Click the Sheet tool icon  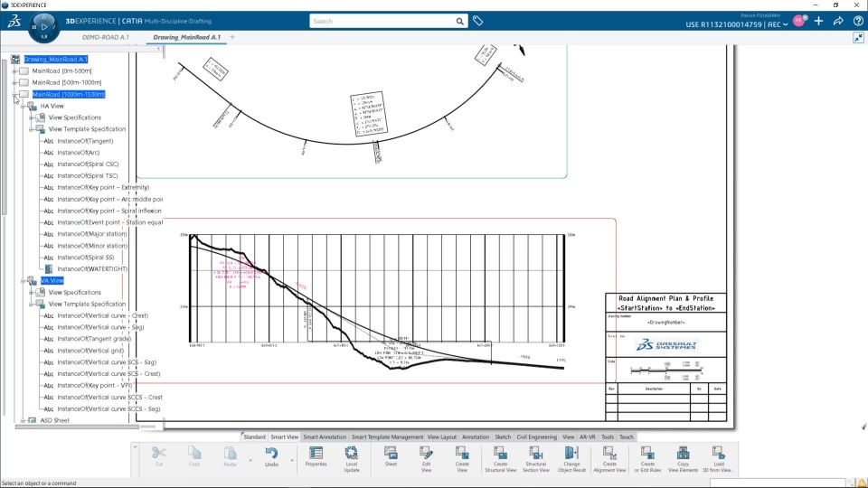(391, 453)
